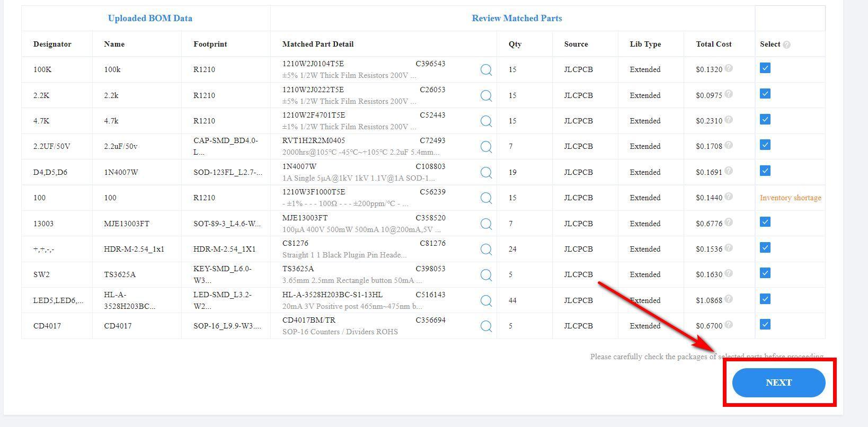Uncheck the +,+,-,- header row checkbox
Screen dimensions: 868x427
765,247
